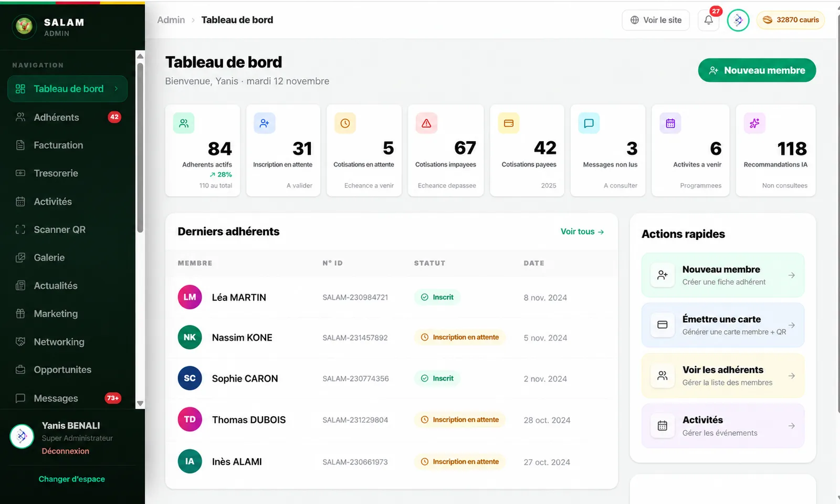The width and height of the screenshot is (840, 504).
Task: Click the green Nouveau membre button
Action: pos(757,70)
